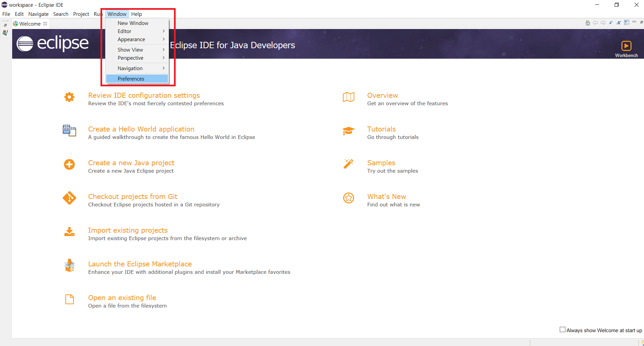Click the Git diamond icon
The width and height of the screenshot is (644, 346).
[69, 198]
